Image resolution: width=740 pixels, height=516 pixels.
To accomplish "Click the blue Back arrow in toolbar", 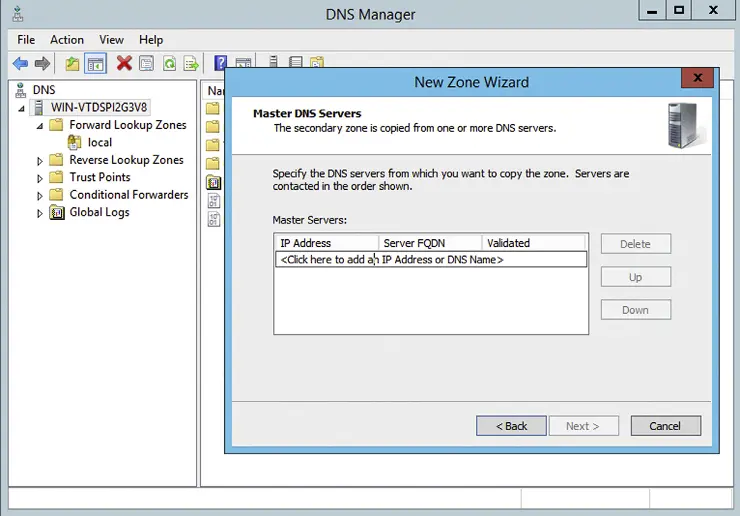I will 20,64.
